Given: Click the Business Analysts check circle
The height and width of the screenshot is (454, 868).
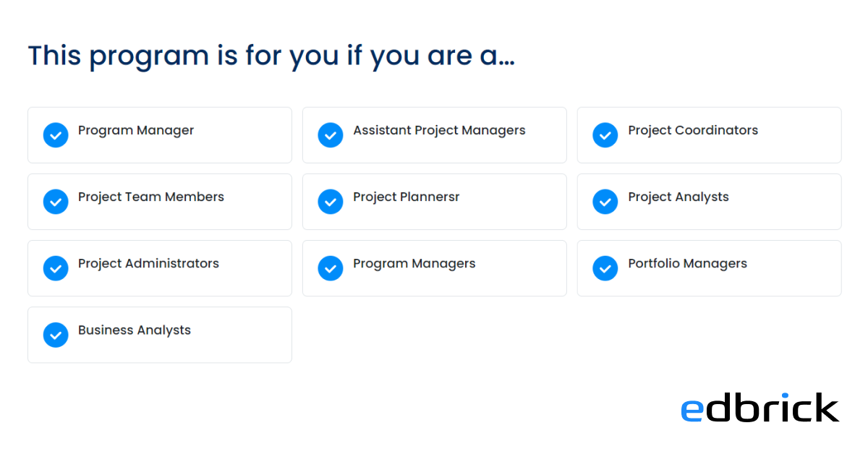Looking at the screenshot, I should [x=56, y=335].
